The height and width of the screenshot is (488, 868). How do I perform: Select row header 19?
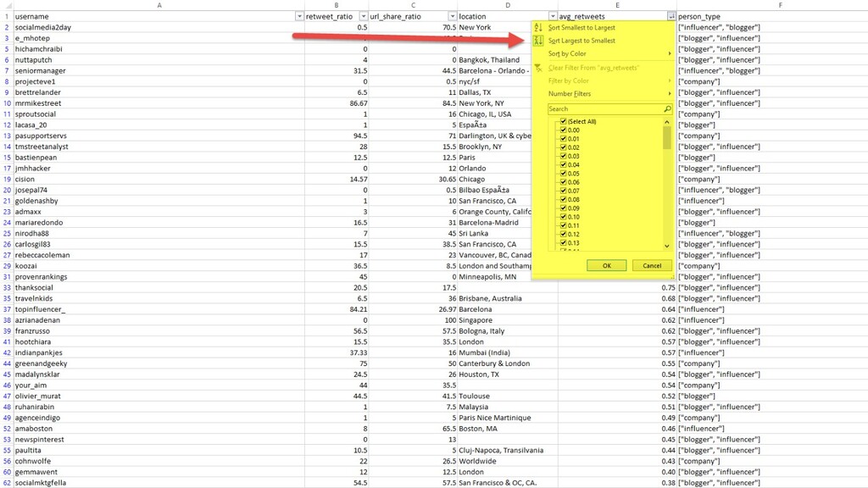[7, 180]
